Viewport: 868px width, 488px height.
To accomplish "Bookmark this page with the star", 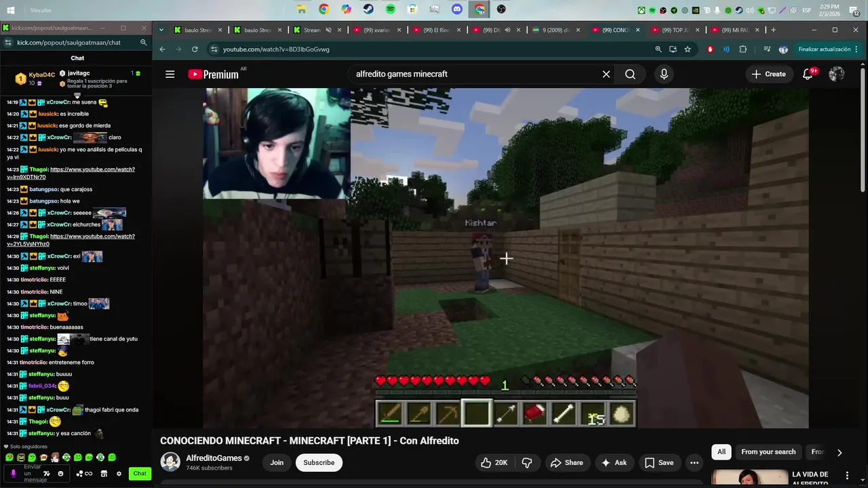I will tap(688, 49).
